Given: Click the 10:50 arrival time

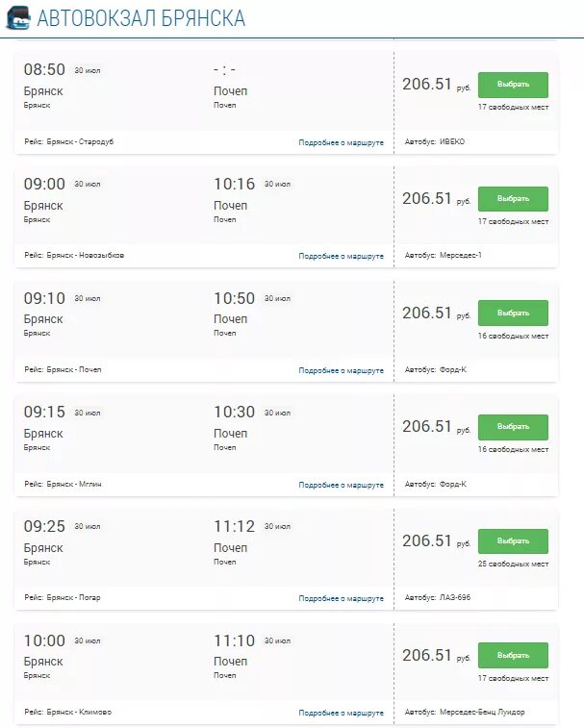Looking at the screenshot, I should pyautogui.click(x=234, y=298).
